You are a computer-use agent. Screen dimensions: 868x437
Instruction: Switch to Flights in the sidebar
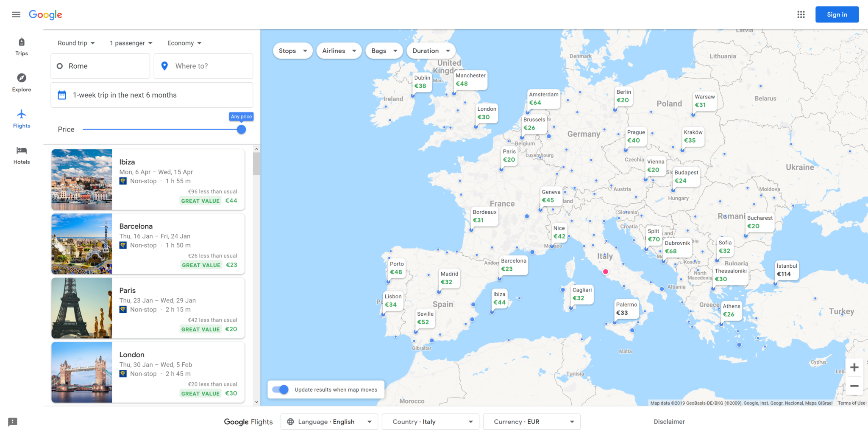coord(22,119)
